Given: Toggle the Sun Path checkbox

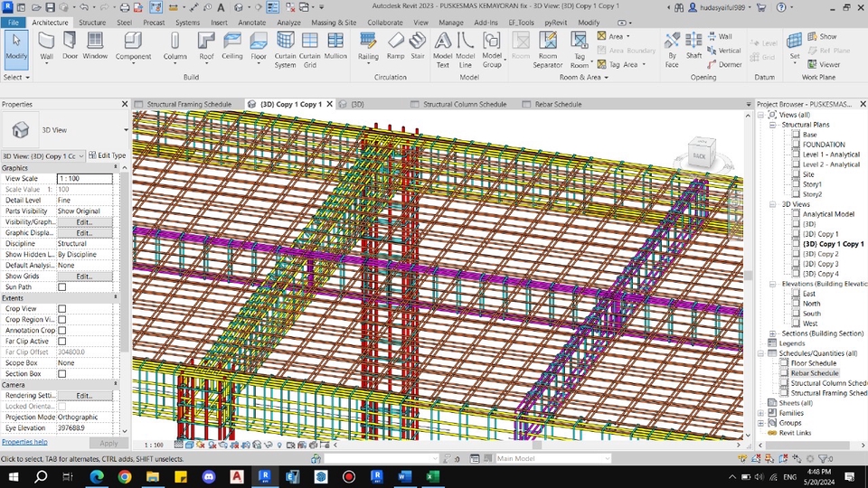Looking at the screenshot, I should 62,287.
